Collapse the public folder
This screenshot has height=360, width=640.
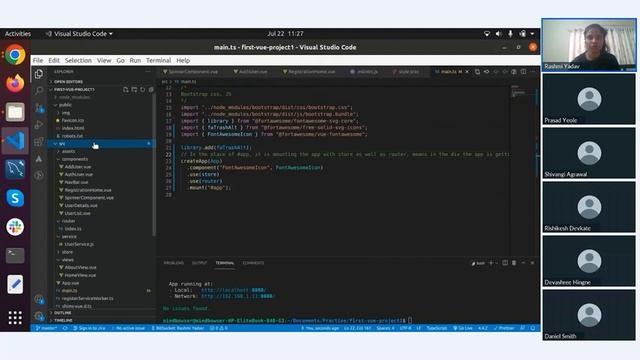(65, 105)
